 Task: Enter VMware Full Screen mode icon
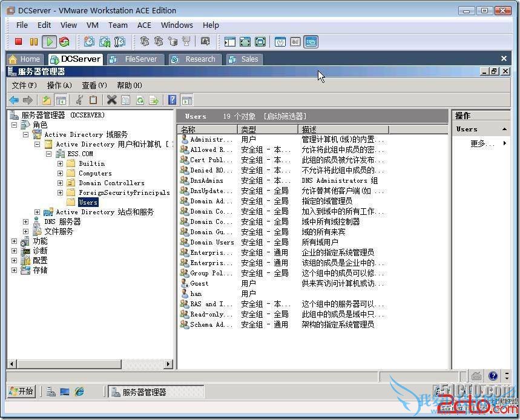260,42
